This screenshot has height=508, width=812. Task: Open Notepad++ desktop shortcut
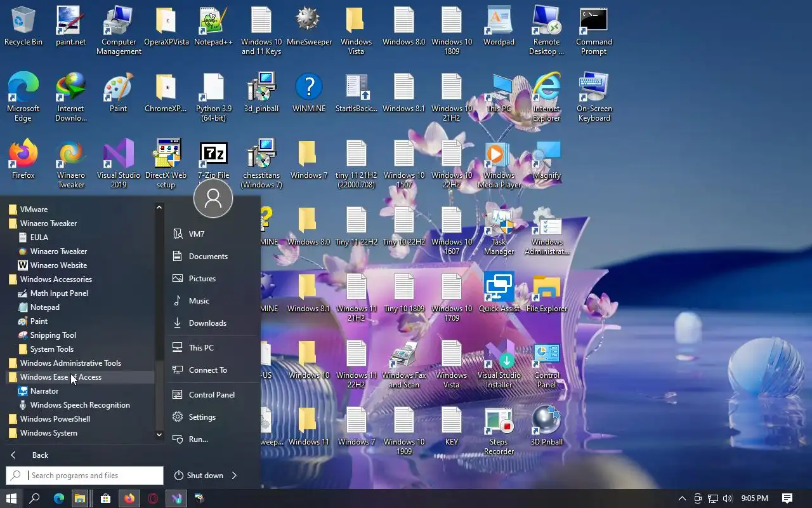[213, 27]
